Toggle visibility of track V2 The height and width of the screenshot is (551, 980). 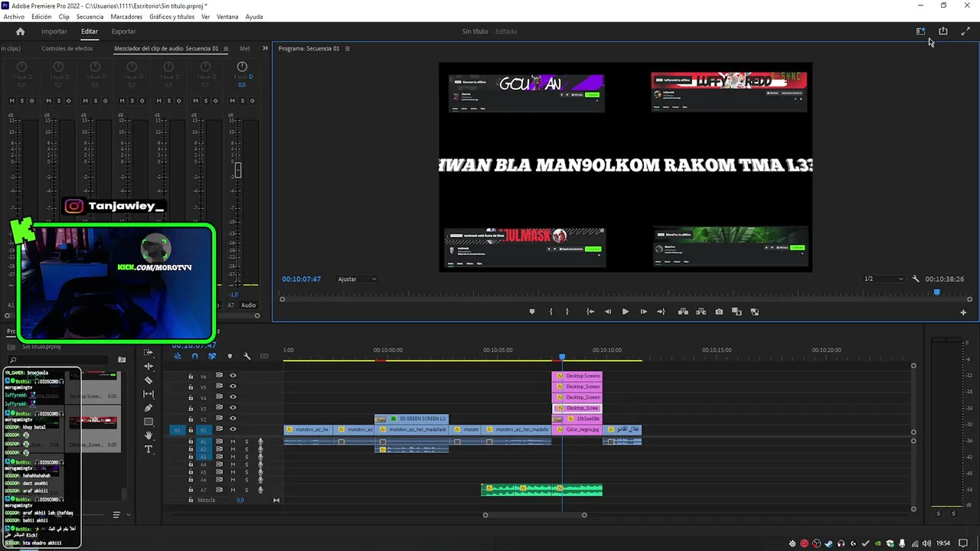[233, 419]
